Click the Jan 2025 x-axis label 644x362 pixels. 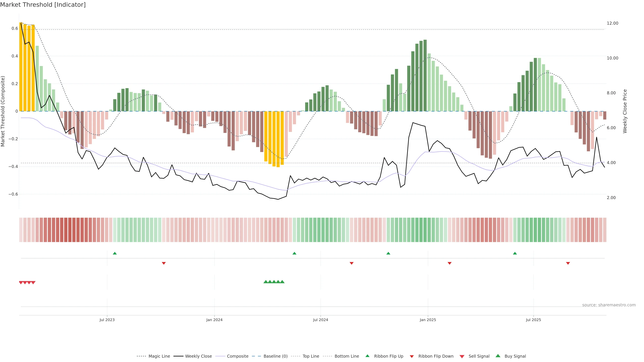tap(428, 320)
